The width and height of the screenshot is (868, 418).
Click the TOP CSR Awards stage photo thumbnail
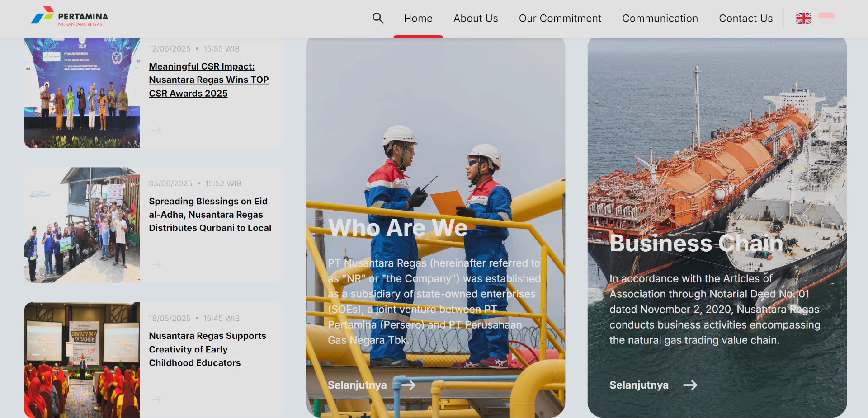(82, 93)
